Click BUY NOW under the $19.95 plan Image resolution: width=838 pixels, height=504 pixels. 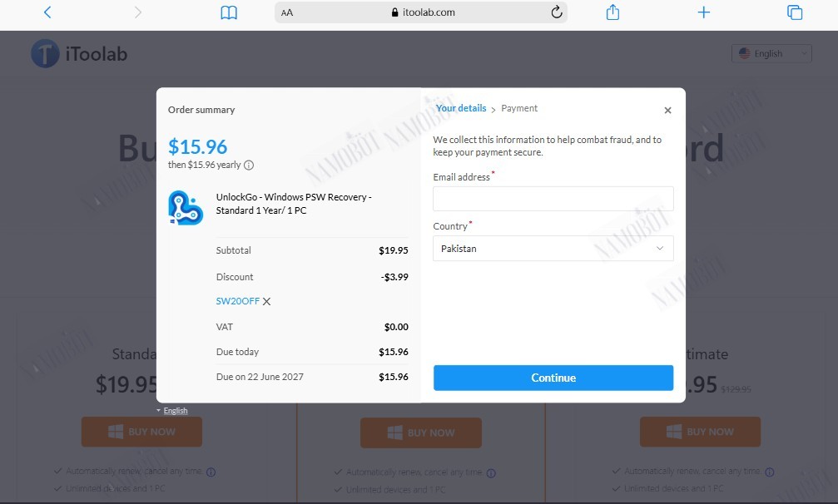(x=141, y=432)
